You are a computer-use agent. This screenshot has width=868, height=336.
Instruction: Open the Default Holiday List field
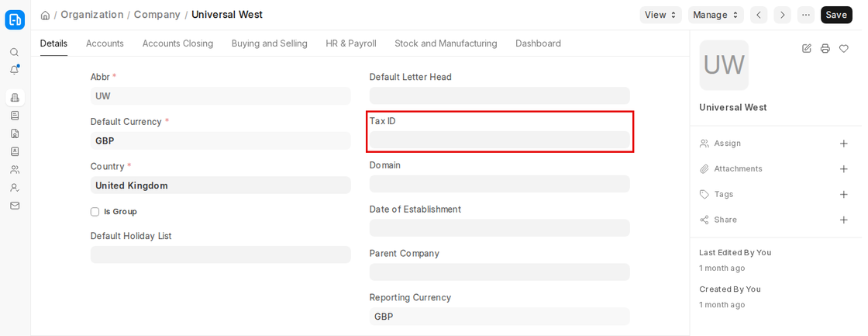(x=220, y=255)
